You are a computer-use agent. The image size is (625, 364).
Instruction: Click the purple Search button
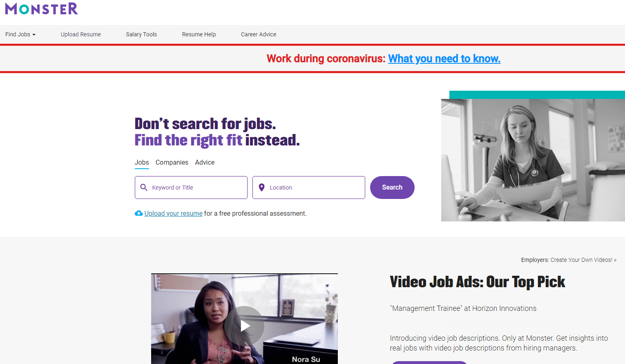(x=392, y=188)
